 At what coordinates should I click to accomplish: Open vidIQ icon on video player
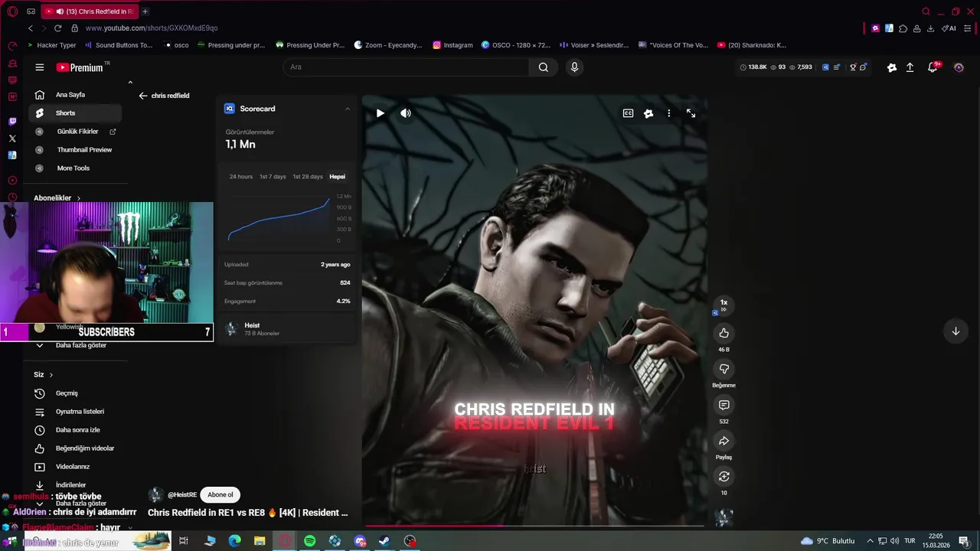[648, 113]
